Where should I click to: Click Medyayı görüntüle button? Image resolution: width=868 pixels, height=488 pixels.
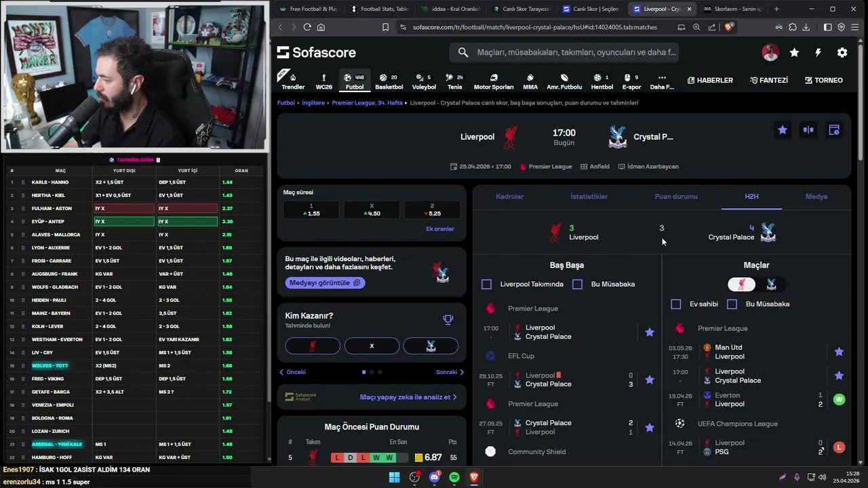point(325,283)
